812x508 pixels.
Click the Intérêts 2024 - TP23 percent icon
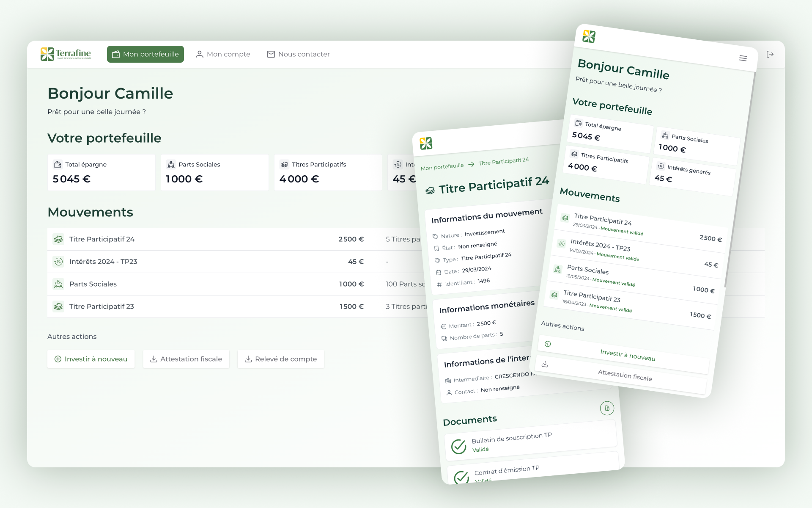58,262
